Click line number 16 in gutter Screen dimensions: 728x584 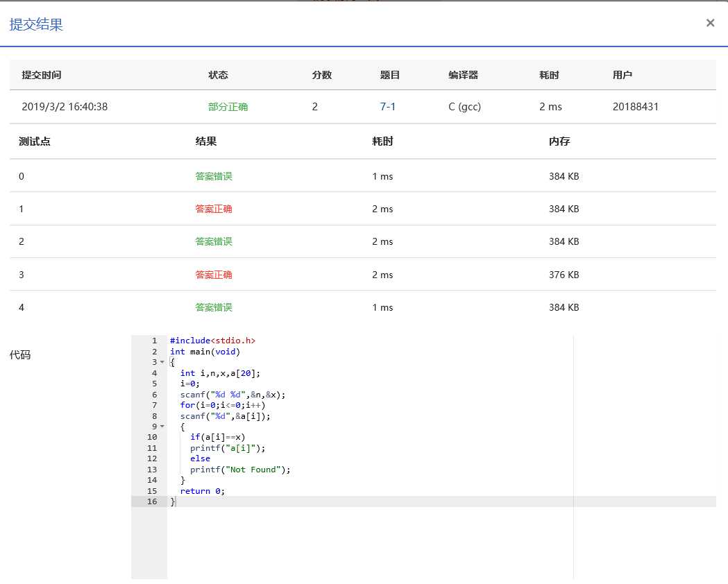152,501
